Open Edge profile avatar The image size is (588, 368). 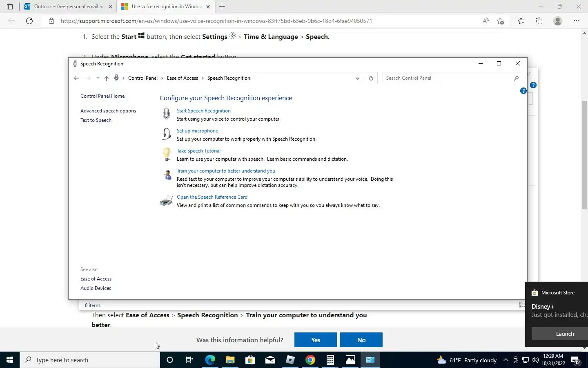coord(557,21)
